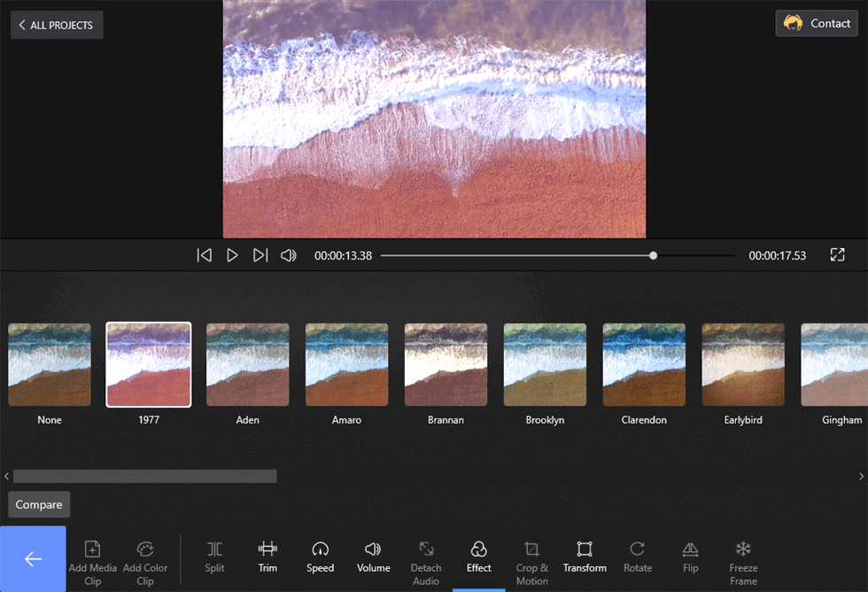Click the scroll left arrow of filter list
This screenshot has height=592, width=868.
tap(6, 476)
